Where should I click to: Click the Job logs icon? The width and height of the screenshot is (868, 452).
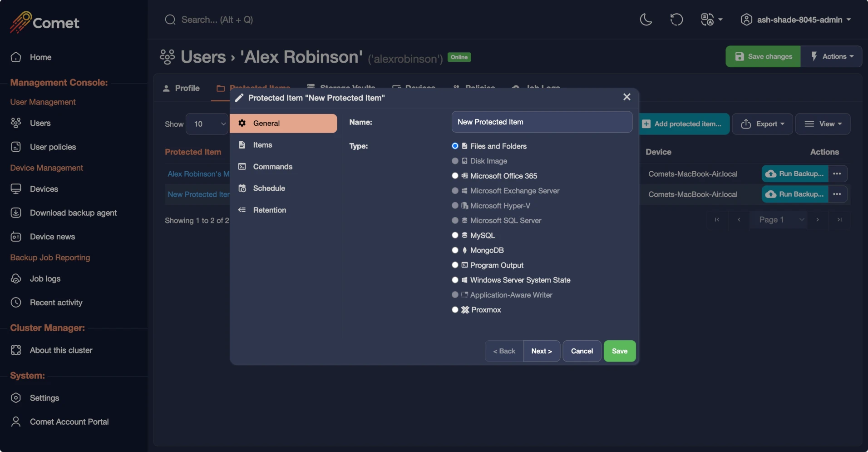click(x=16, y=278)
